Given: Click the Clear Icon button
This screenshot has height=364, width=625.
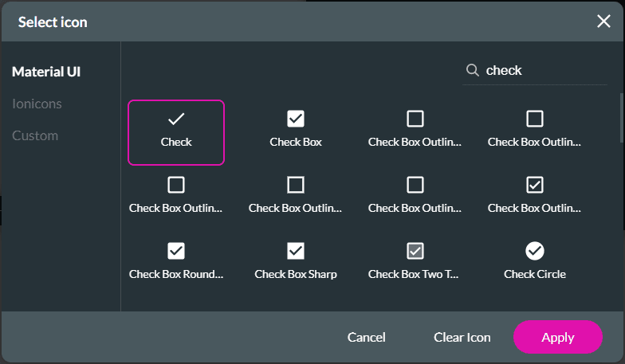Looking at the screenshot, I should pyautogui.click(x=462, y=337).
